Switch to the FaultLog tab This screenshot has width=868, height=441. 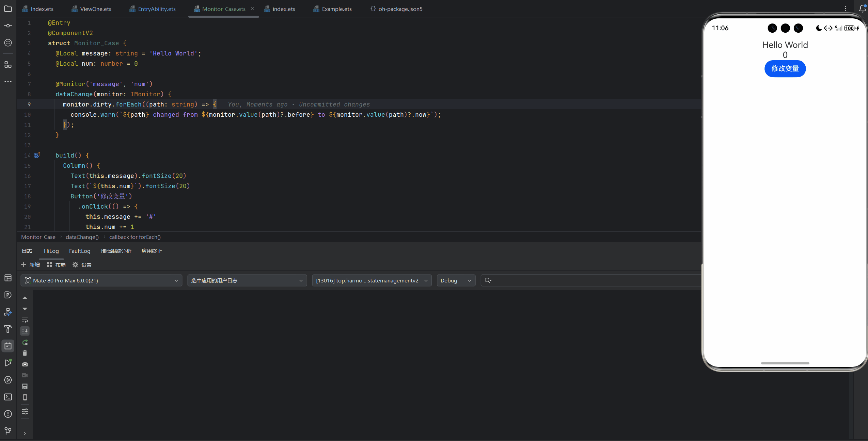pos(80,251)
